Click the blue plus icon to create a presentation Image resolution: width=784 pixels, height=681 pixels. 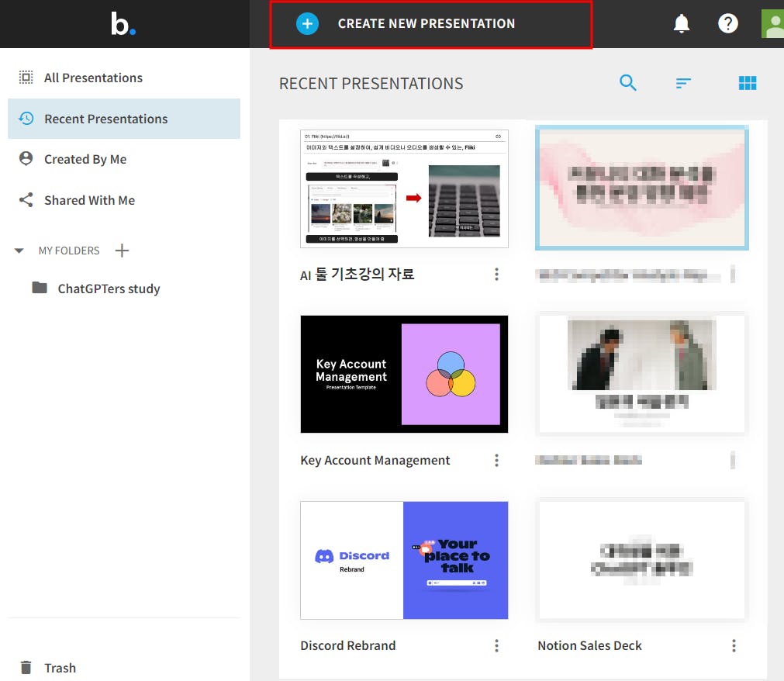[x=307, y=23]
